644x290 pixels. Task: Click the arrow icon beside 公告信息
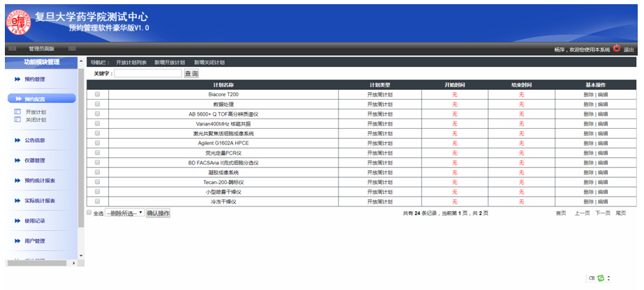[17, 140]
